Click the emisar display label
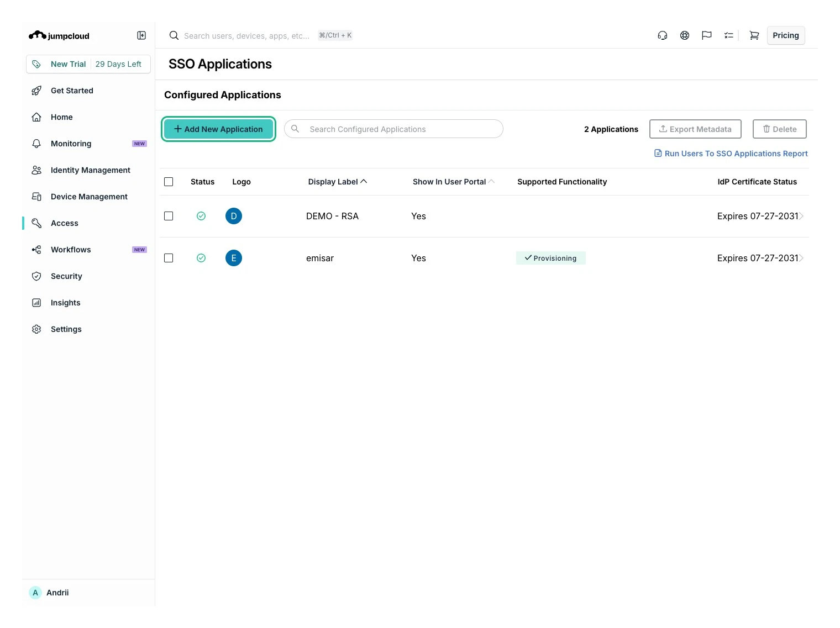This screenshot has height=628, width=840. coord(320,258)
